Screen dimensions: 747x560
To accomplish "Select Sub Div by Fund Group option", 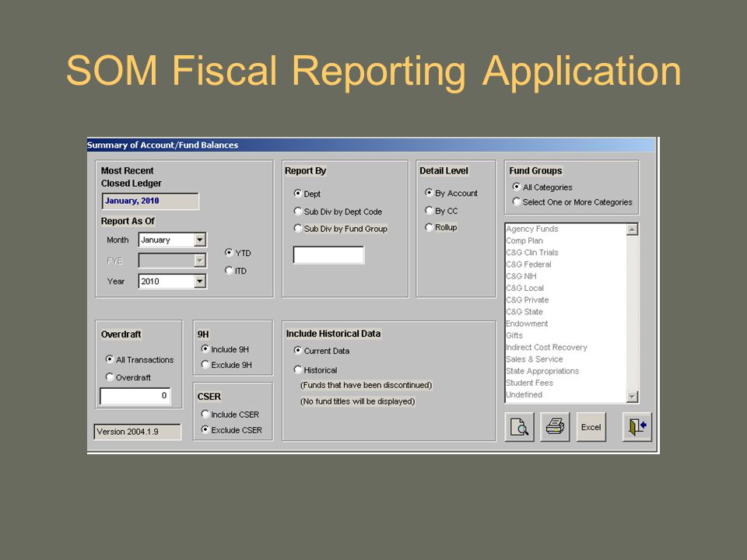I will tap(298, 228).
